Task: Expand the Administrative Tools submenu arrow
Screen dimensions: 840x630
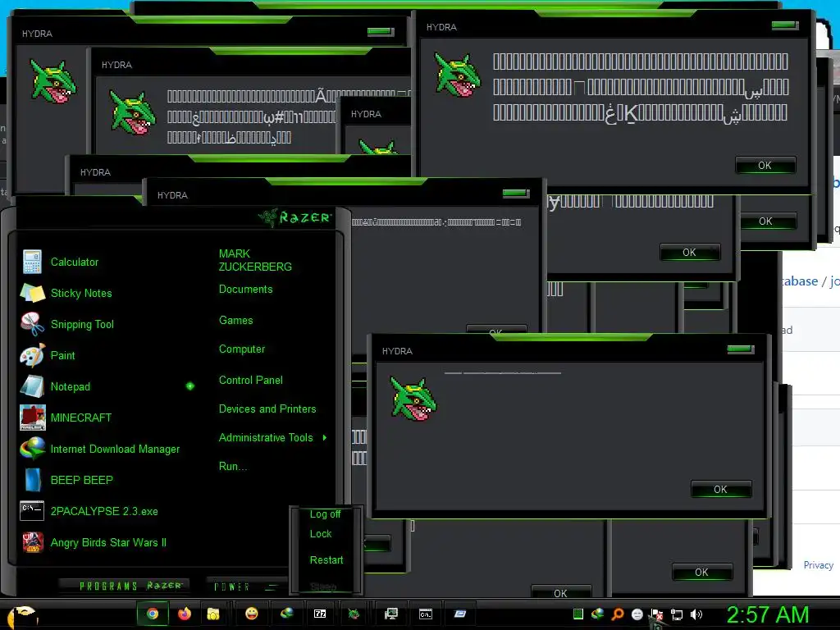Action: tap(325, 438)
